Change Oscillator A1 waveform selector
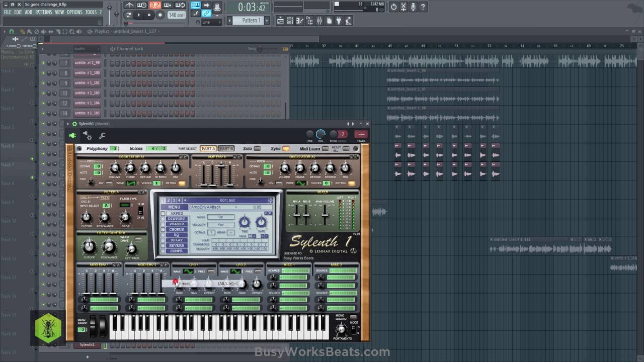644x362 pixels. tap(131, 183)
